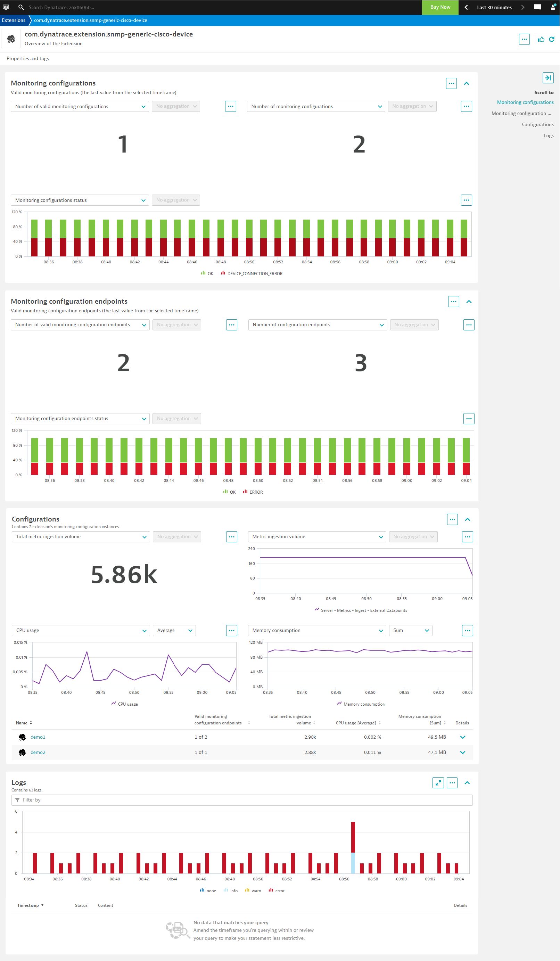Open Average aggregation dropdown
This screenshot has width=560, height=961.
click(174, 631)
